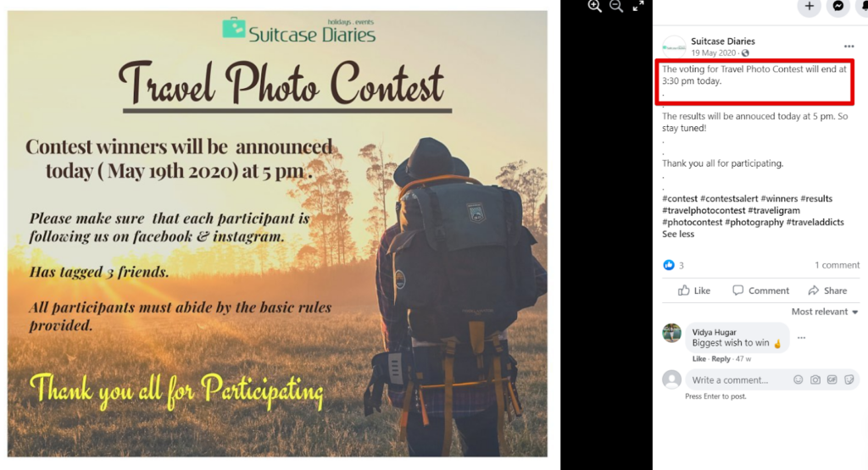This screenshot has height=470, width=868.
Task: Reply to Vidya Hugar's comment
Action: [721, 359]
